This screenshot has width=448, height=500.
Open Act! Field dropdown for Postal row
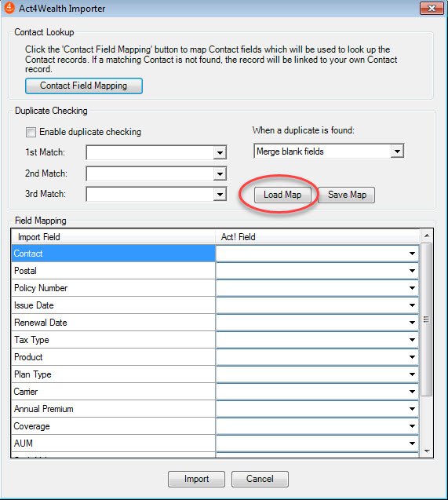(x=412, y=271)
